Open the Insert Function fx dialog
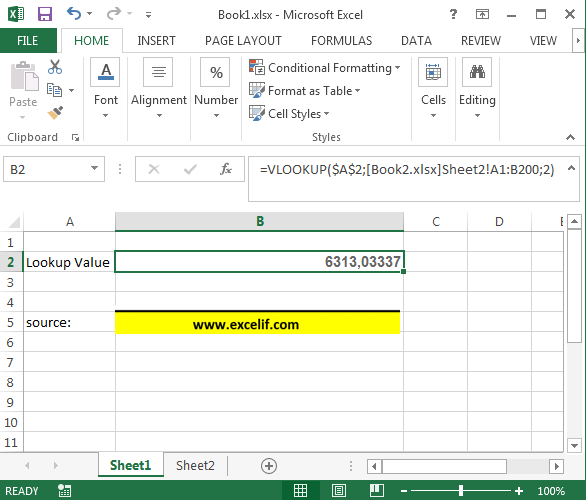This screenshot has width=586, height=500. pos(226,169)
